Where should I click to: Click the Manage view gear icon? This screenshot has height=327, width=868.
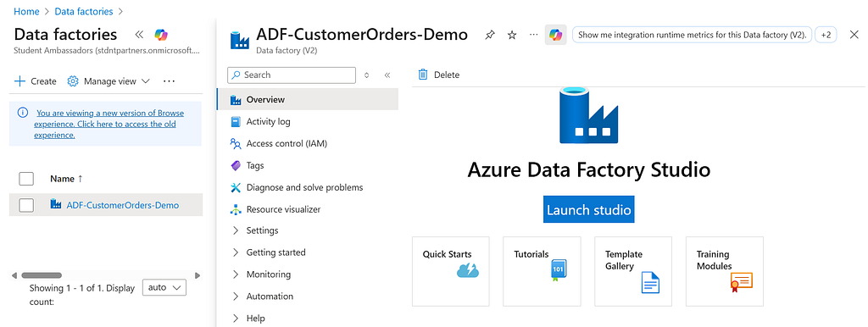point(73,81)
